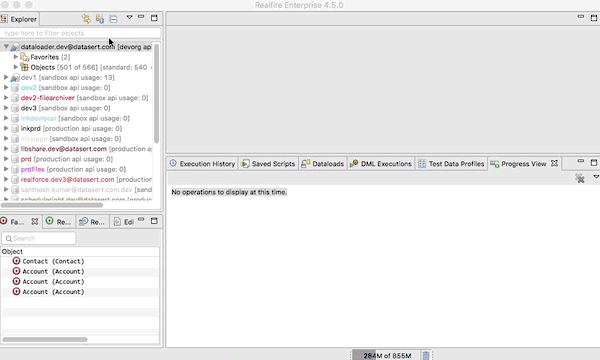Collapse the dataloader.dev@datasert.com connection

(x=6, y=47)
